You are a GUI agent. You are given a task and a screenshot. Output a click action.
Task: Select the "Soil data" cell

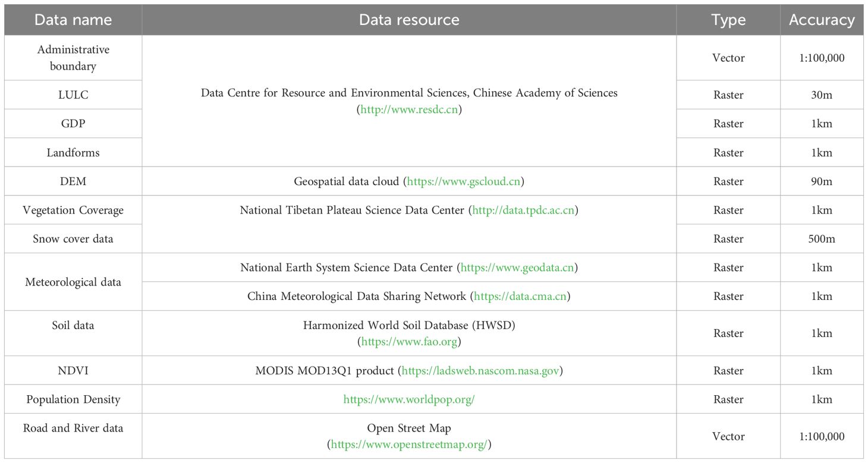(73, 333)
